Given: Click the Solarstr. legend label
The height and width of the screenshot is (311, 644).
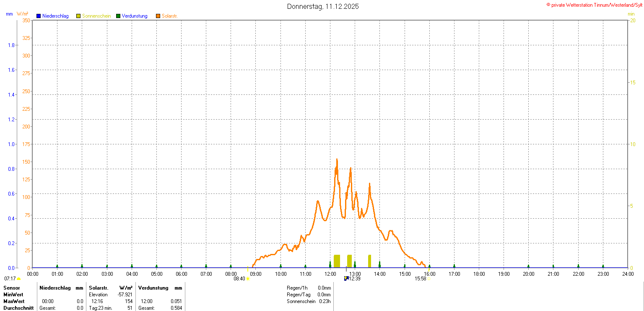Looking at the screenshot, I should click(170, 16).
